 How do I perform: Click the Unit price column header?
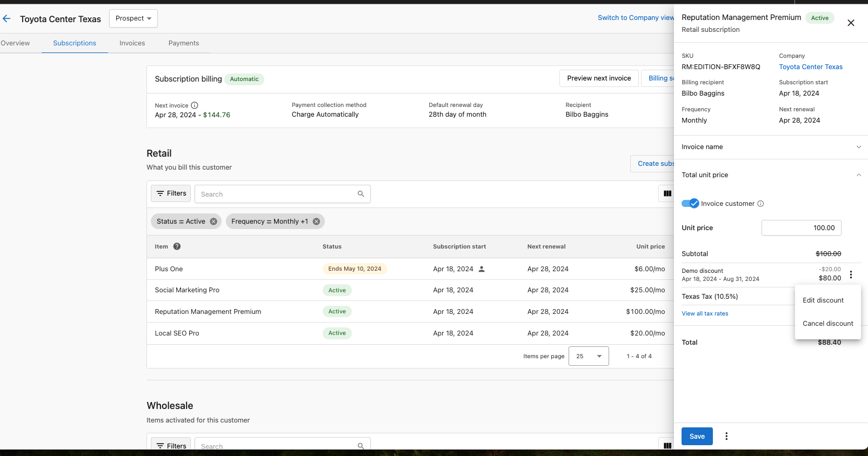[651, 246]
